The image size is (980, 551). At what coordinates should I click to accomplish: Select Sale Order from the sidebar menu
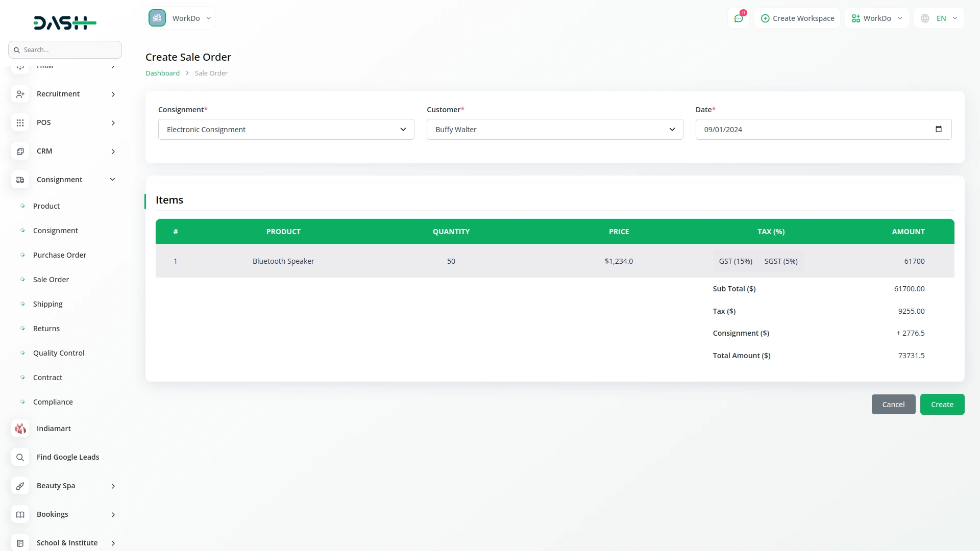tap(51, 279)
